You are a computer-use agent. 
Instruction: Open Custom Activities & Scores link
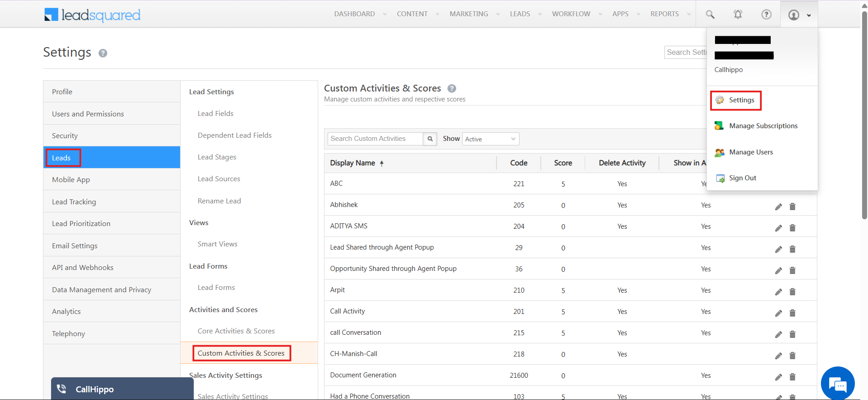(x=241, y=353)
